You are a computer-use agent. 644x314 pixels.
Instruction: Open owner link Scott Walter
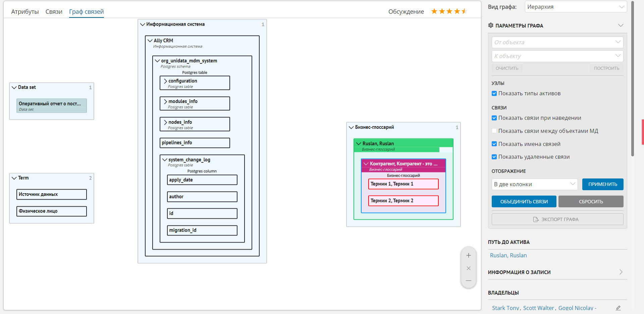tap(538, 308)
